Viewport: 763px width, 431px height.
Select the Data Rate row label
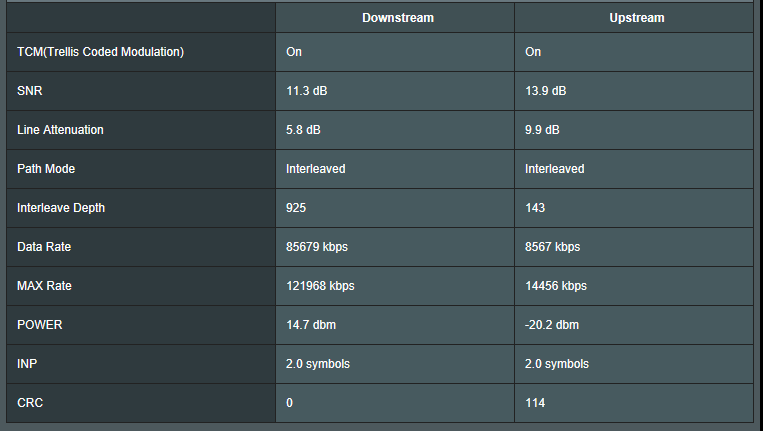44,247
